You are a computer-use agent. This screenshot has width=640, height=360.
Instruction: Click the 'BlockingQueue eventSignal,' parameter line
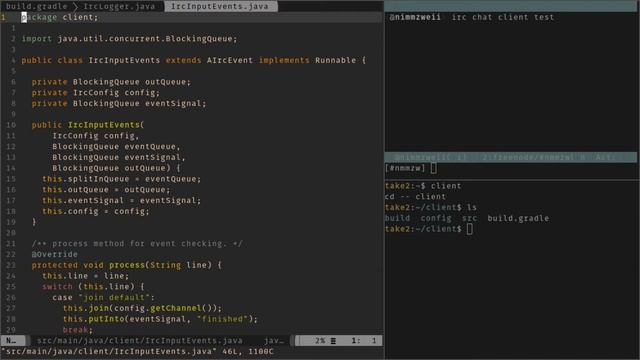119,158
